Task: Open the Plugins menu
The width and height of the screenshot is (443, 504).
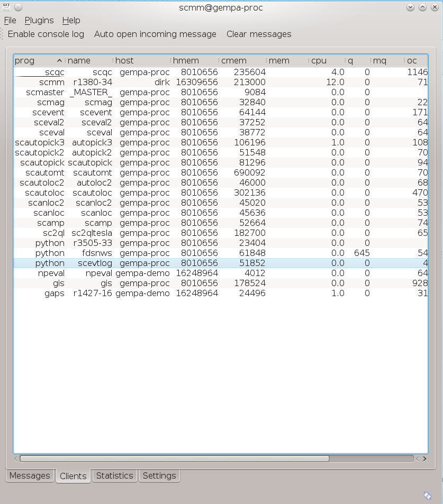Action: [x=39, y=21]
